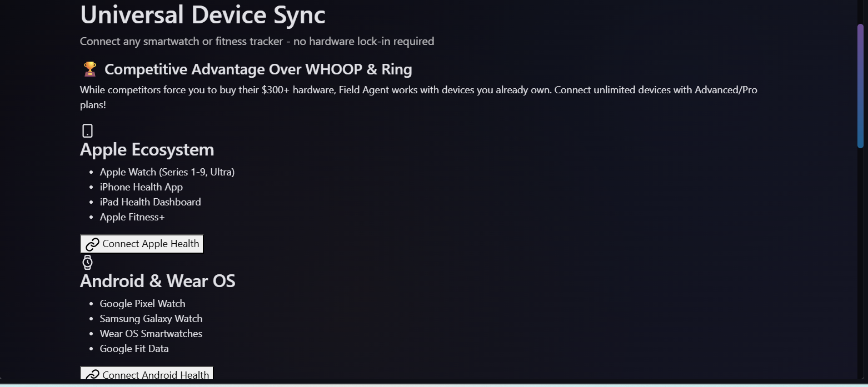This screenshot has width=868, height=387.
Task: Click the Google Fit Data list item
Action: [134, 349]
